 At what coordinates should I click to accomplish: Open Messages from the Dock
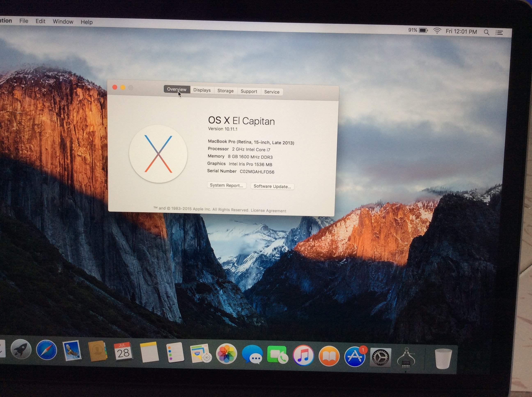(252, 355)
